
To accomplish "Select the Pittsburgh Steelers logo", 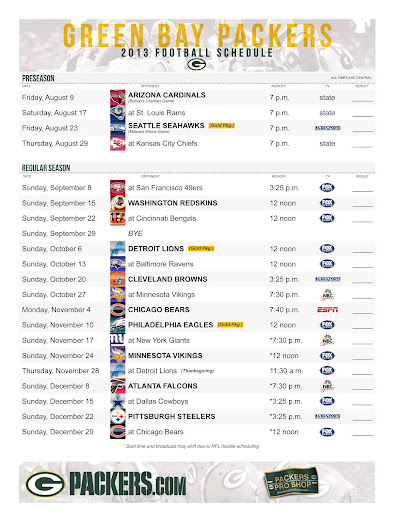I will coord(118,416).
